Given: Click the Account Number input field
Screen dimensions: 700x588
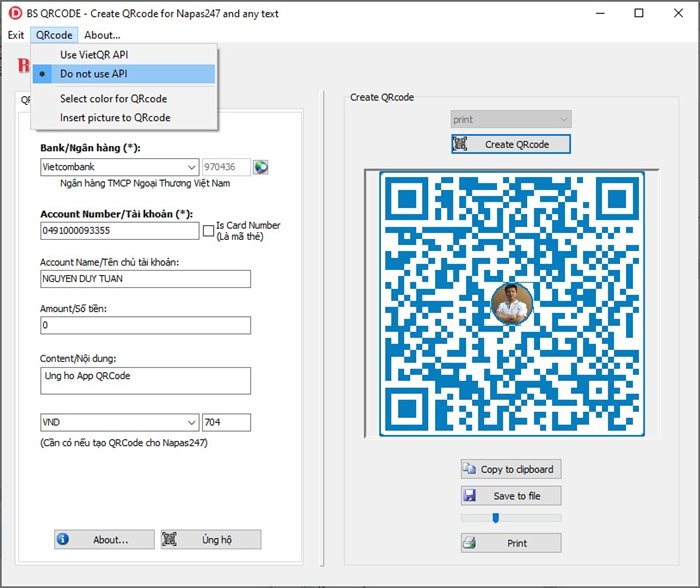Looking at the screenshot, I should pyautogui.click(x=120, y=231).
